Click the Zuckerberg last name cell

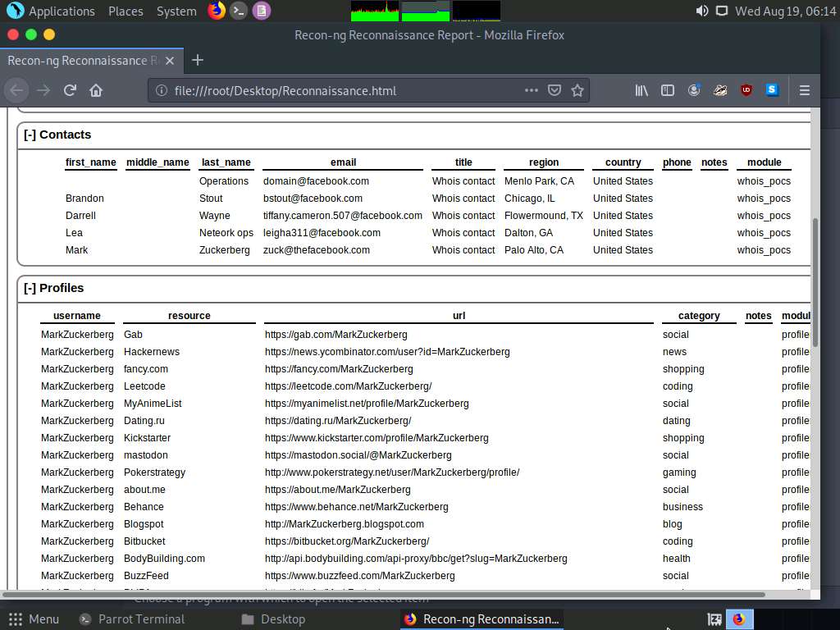[225, 250]
